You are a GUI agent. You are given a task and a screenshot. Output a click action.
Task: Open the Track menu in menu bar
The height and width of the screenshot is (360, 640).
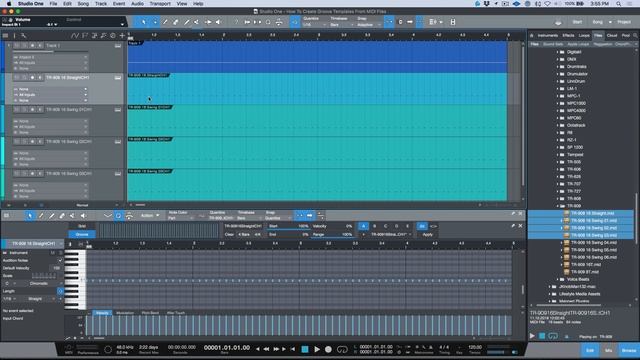point(101,3)
